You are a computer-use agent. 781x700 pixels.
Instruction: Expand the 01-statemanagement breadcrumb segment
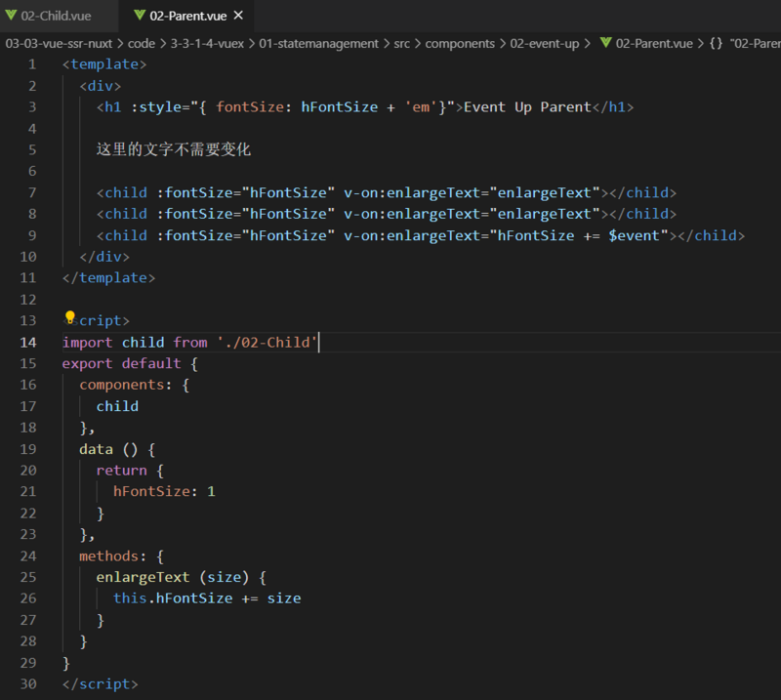tap(319, 44)
